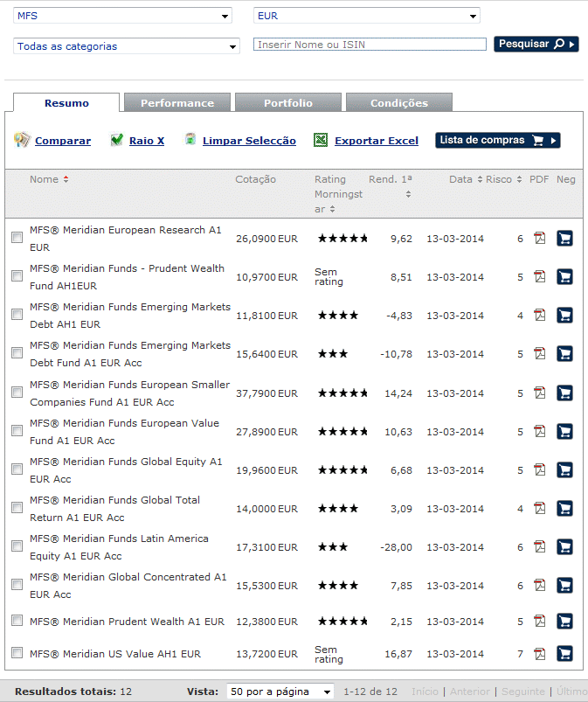588x702 pixels.
Task: Open PDF for MFS Meridian US Value AH1 EUR
Action: (x=540, y=654)
